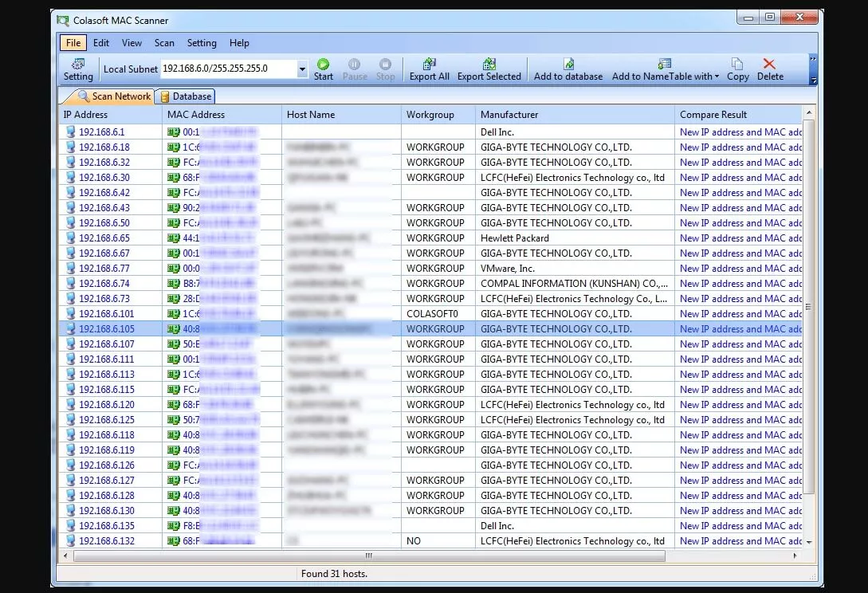The width and height of the screenshot is (868, 593).
Task: Expand the Add to NameTable dropdown arrow
Action: coord(717,77)
